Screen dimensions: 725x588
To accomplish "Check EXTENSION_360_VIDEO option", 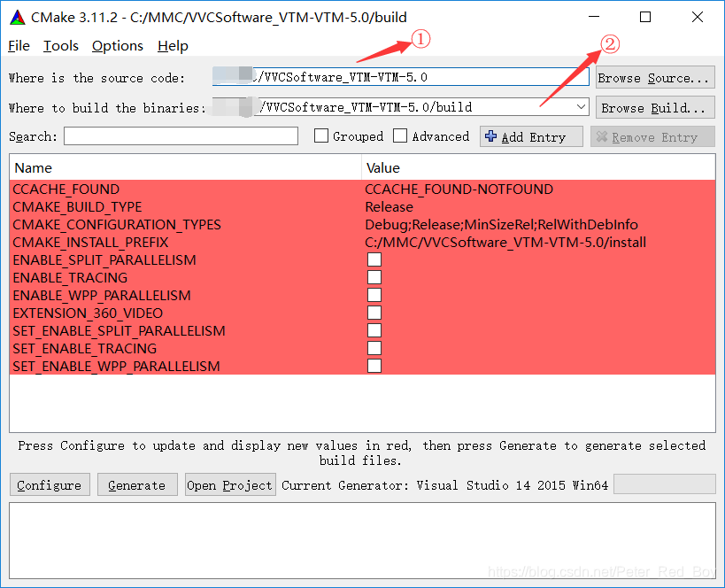I will tap(374, 313).
